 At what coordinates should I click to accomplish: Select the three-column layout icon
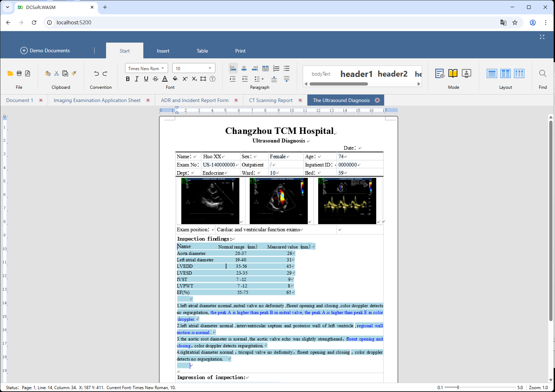coord(519,73)
